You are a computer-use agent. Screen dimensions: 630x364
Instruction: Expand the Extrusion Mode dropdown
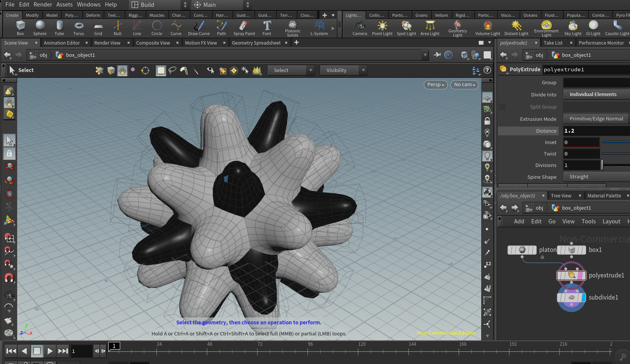tap(596, 119)
